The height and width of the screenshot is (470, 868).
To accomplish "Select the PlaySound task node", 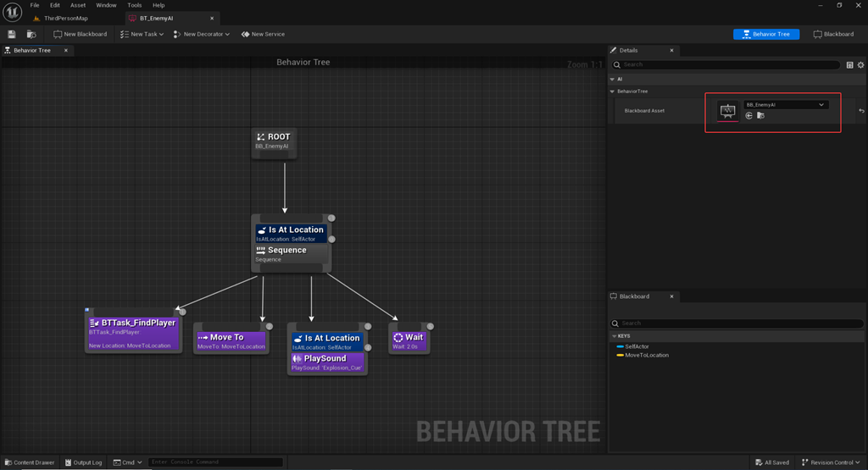I will pyautogui.click(x=327, y=362).
